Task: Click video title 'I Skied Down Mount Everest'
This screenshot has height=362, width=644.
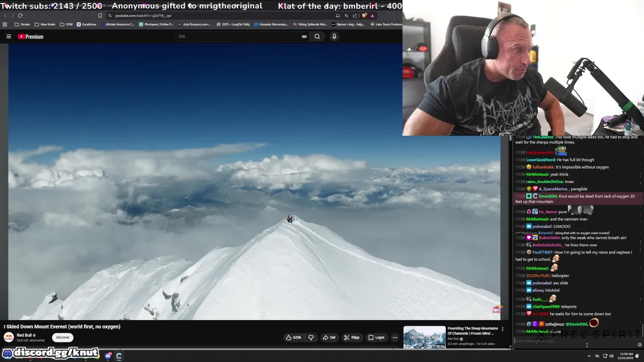Action: pyautogui.click(x=62, y=327)
